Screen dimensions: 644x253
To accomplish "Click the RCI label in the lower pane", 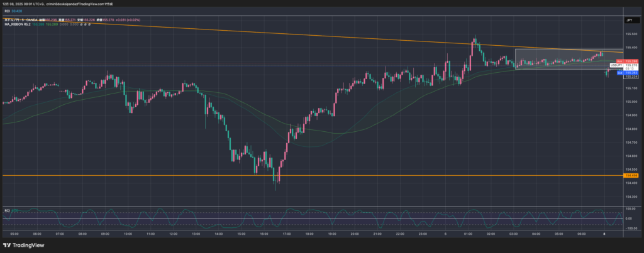I will [7, 210].
